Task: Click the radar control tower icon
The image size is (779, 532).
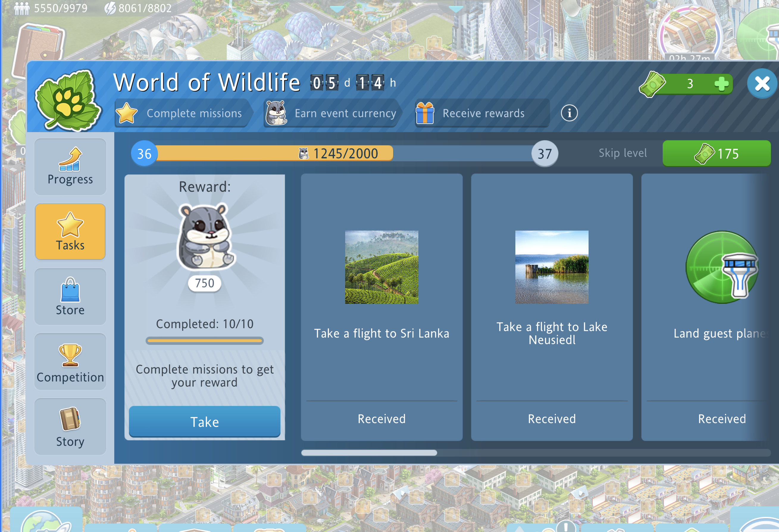Action: [722, 267]
